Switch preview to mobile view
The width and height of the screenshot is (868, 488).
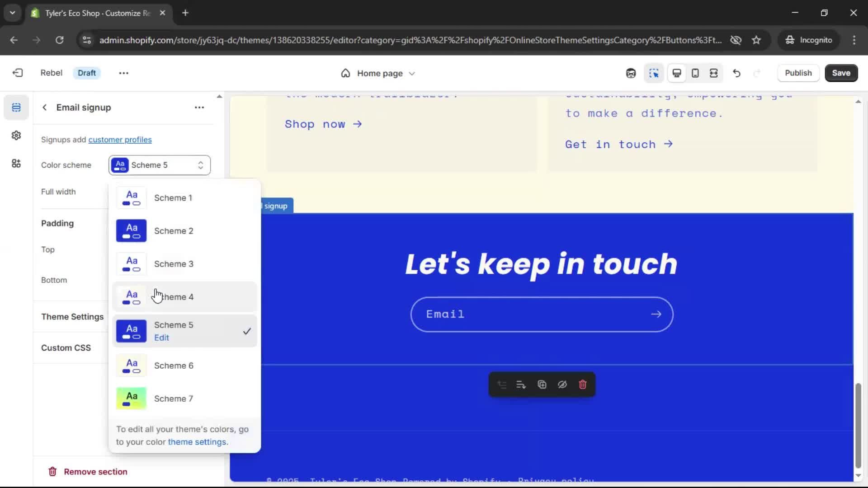(695, 73)
